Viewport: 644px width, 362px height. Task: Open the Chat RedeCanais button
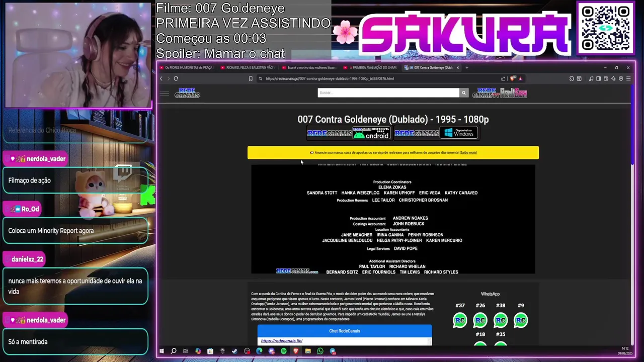345,331
